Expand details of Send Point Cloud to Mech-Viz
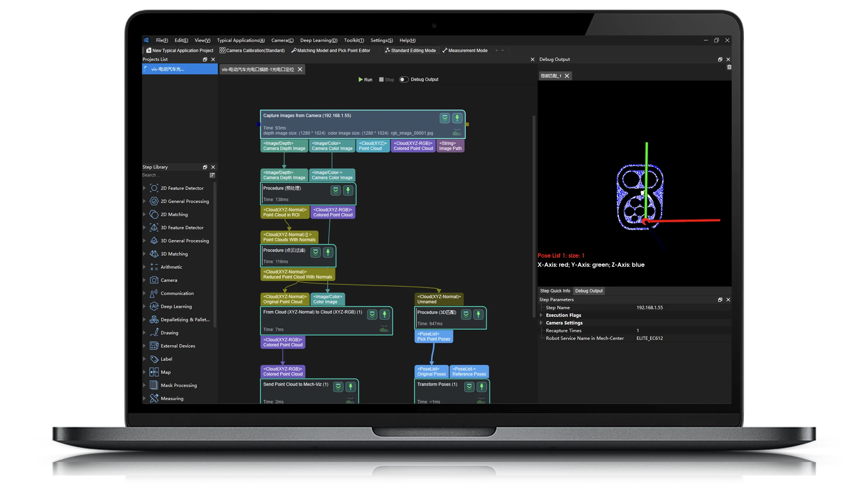Screen dimensions: 868x488 tap(338, 387)
